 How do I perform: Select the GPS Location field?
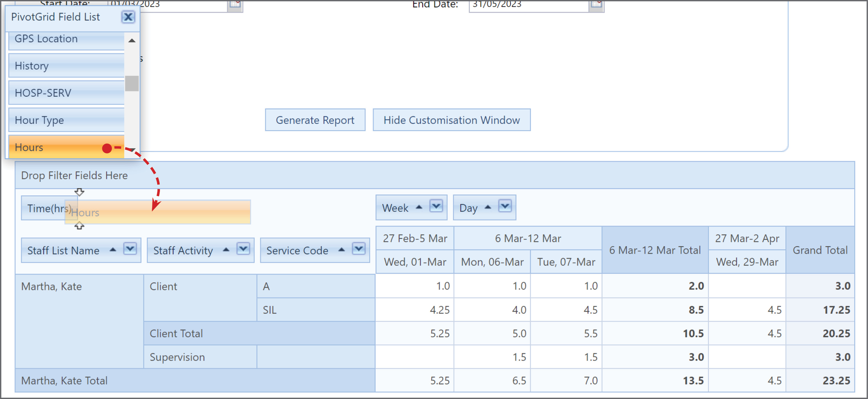[66, 41]
